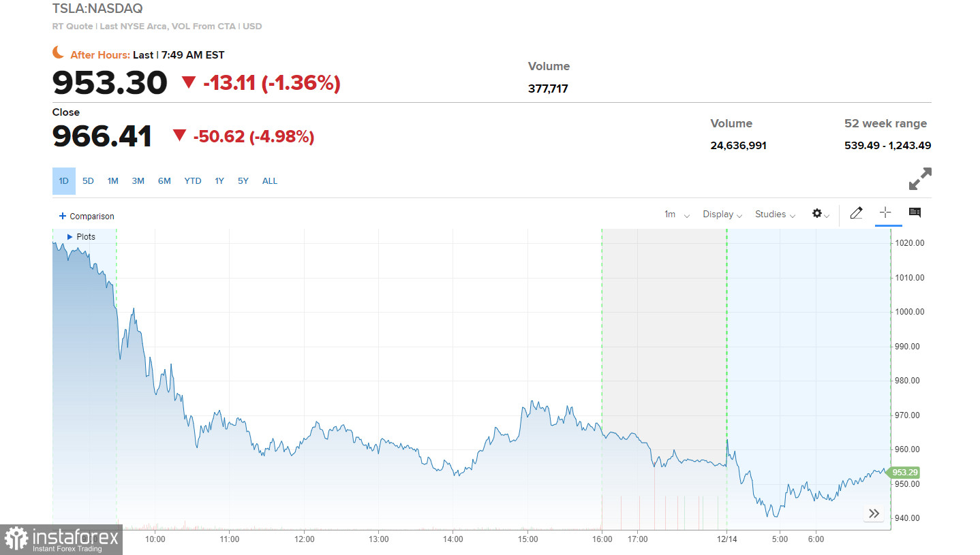
Task: Open the chart settings gear icon
Action: pyautogui.click(x=817, y=214)
